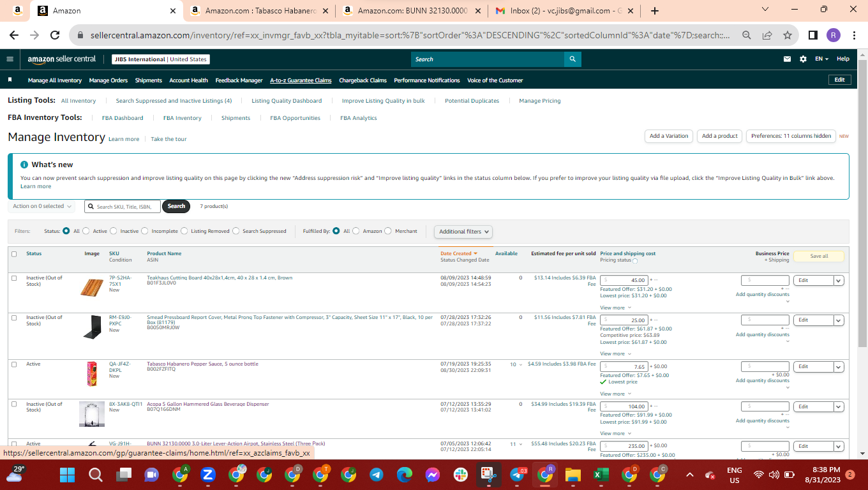The width and height of the screenshot is (868, 490).
Task: Click the Amazon Seller Central logo
Action: [61, 59]
